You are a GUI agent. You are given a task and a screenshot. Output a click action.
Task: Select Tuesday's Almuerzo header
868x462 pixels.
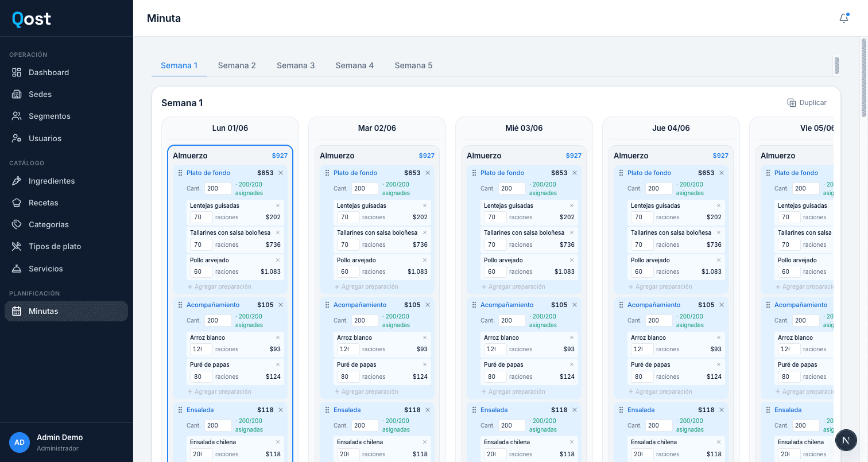(338, 156)
